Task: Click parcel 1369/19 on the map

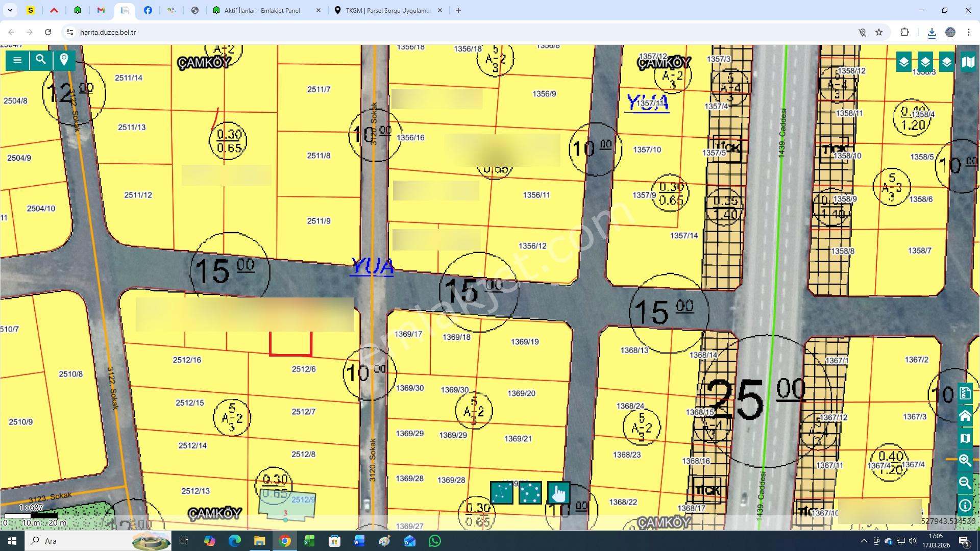Action: [x=525, y=342]
